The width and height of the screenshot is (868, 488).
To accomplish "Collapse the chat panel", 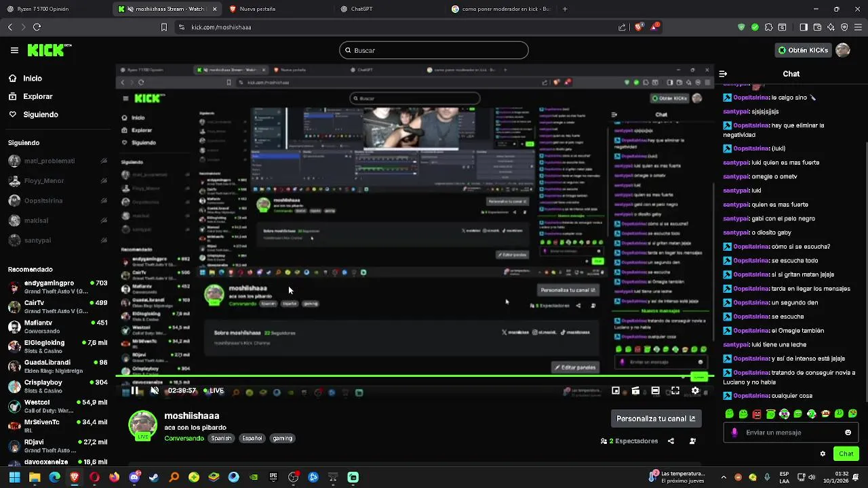I will click(x=723, y=74).
